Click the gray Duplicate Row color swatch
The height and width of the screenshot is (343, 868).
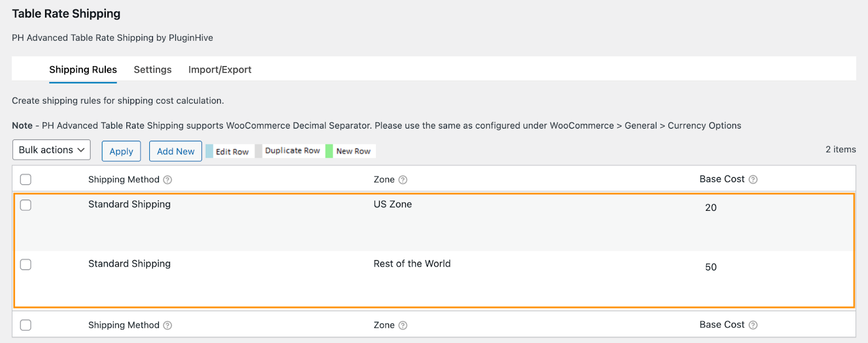pos(259,151)
